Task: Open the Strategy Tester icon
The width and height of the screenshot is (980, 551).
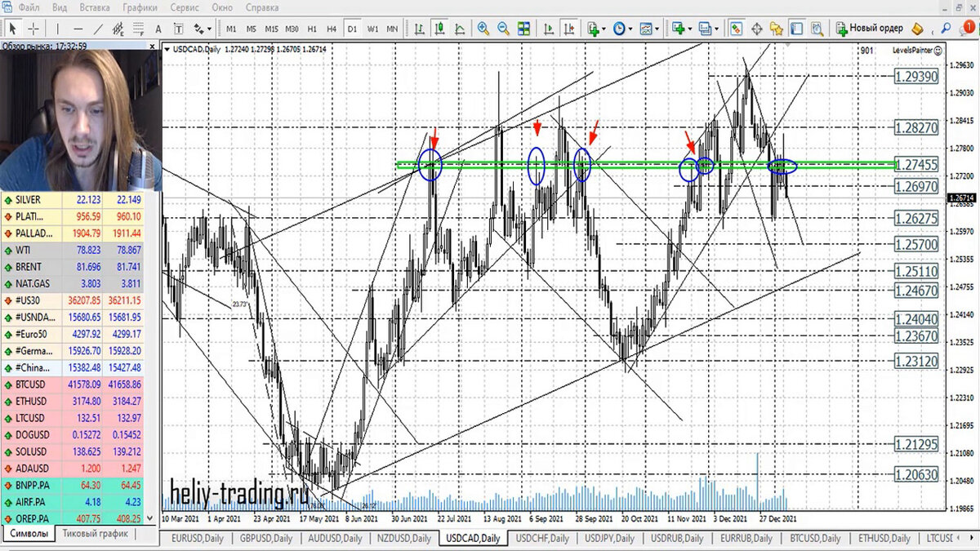Action: [x=816, y=29]
